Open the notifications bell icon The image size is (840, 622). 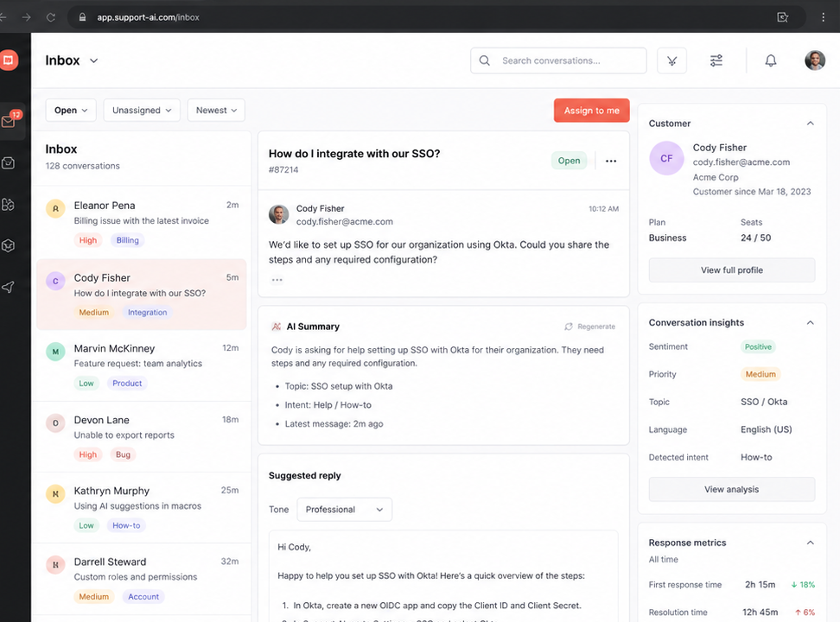point(770,60)
